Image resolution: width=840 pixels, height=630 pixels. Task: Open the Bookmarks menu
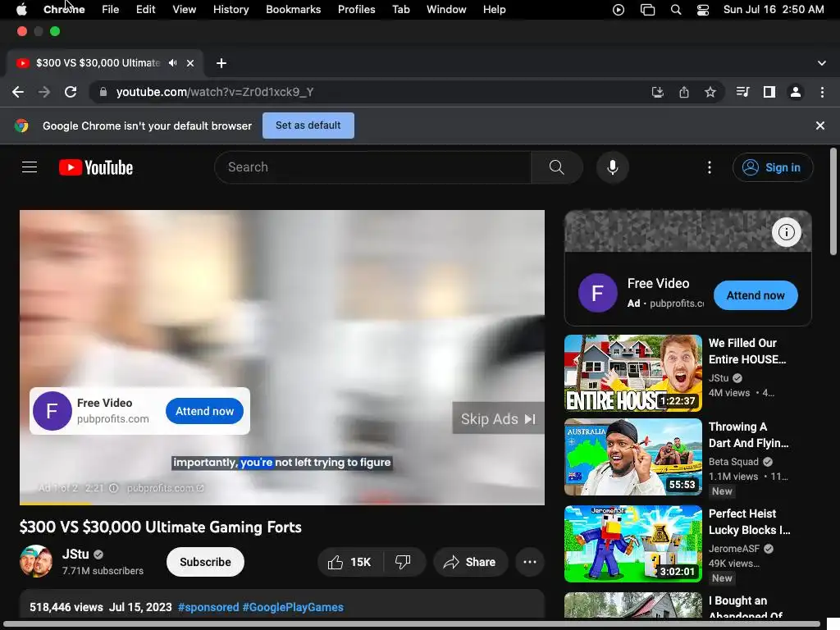click(294, 10)
